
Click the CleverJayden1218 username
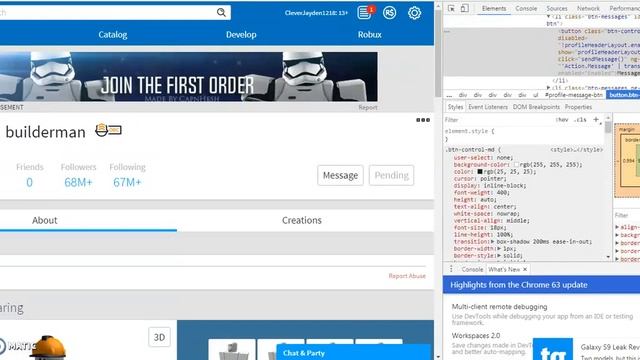316,13
